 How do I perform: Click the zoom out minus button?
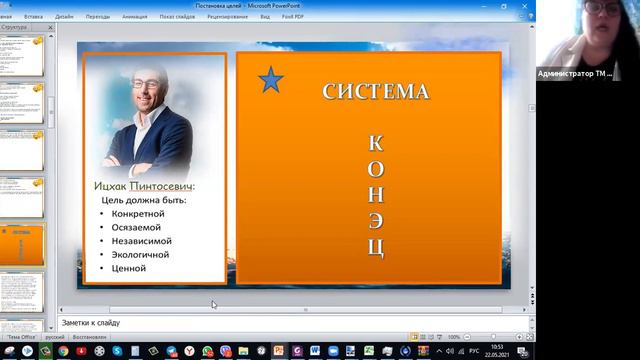coord(467,337)
